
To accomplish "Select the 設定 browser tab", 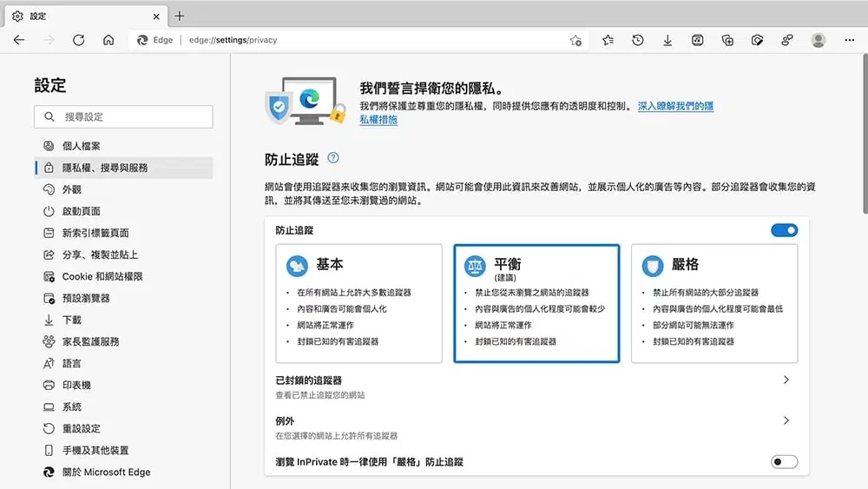I will pos(86,16).
